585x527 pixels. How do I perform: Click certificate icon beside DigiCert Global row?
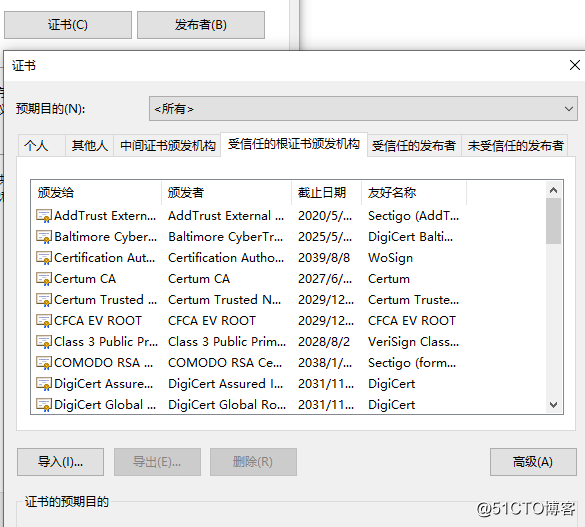44,405
